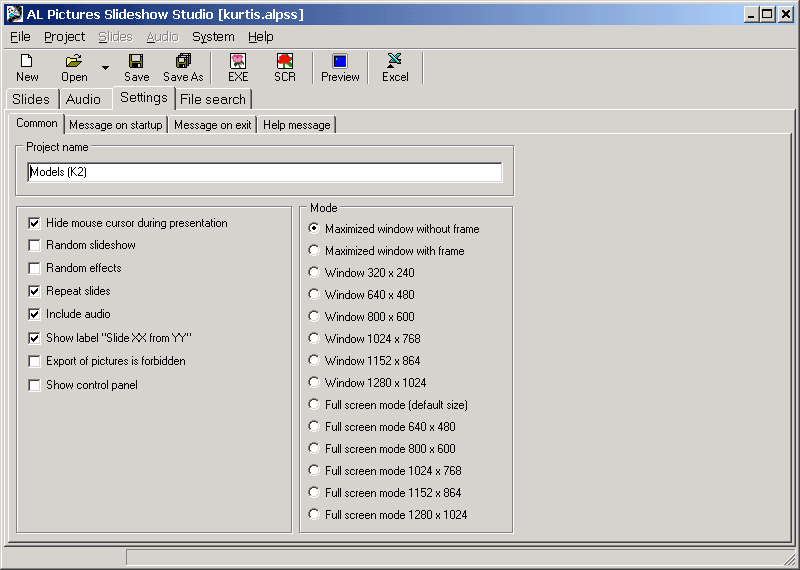Expand the dropdown arrow beside Open

[105, 68]
